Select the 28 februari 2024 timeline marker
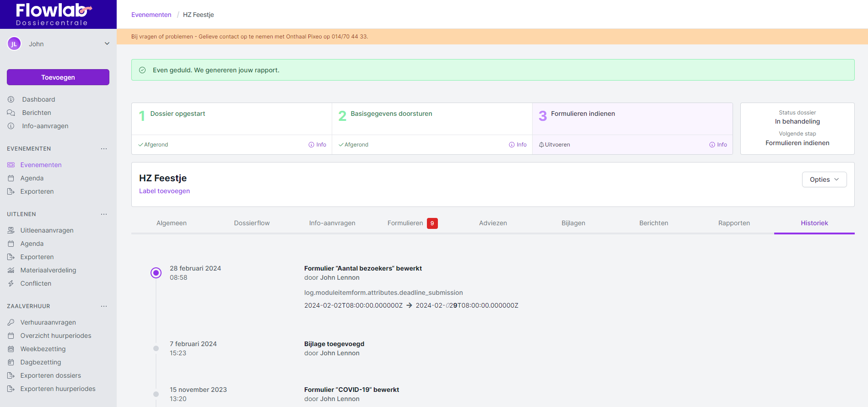This screenshot has width=868, height=407. pyautogui.click(x=156, y=273)
